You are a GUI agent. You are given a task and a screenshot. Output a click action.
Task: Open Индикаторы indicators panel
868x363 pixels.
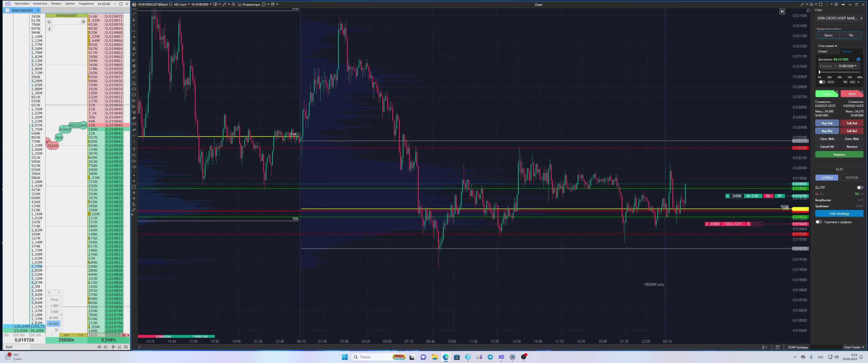coord(249,4)
